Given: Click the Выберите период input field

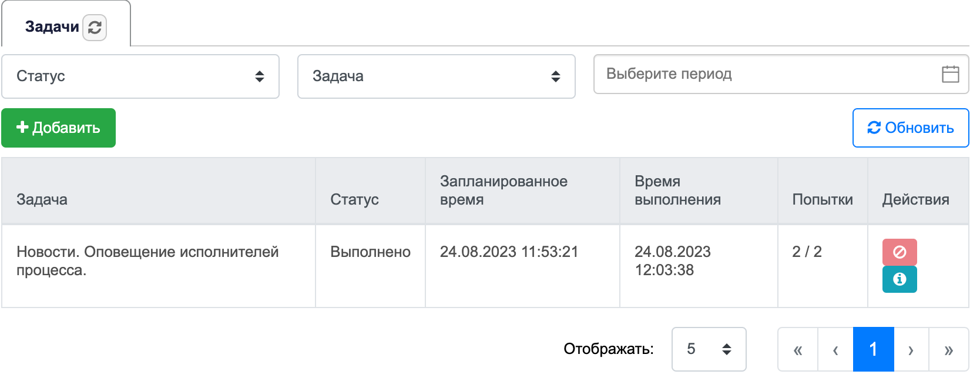Looking at the screenshot, I should pyautogui.click(x=781, y=74).
